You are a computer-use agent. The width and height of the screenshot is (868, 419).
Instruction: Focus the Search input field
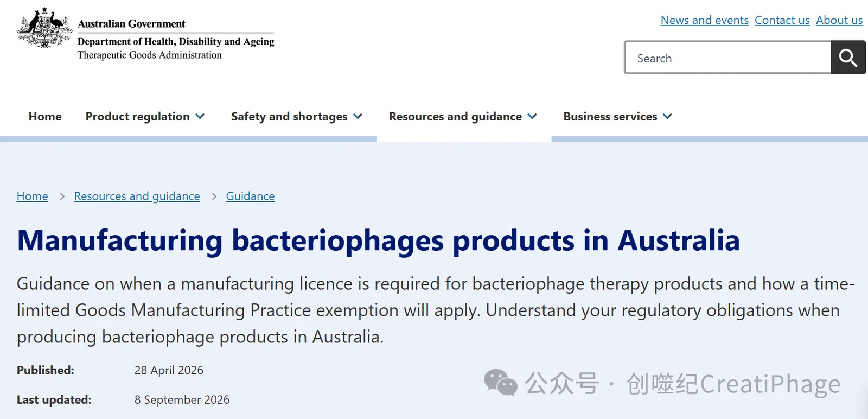727,58
